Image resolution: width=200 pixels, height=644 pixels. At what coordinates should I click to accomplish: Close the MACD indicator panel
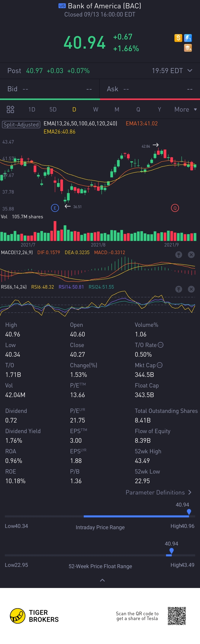click(x=191, y=254)
